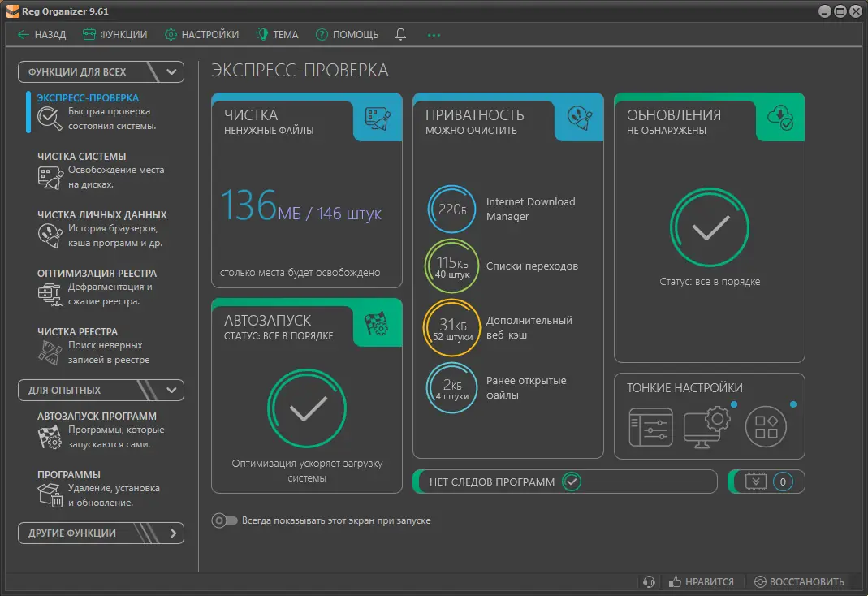Click the столько места будет освобождено text
The width and height of the screenshot is (868, 596).
[x=300, y=272]
